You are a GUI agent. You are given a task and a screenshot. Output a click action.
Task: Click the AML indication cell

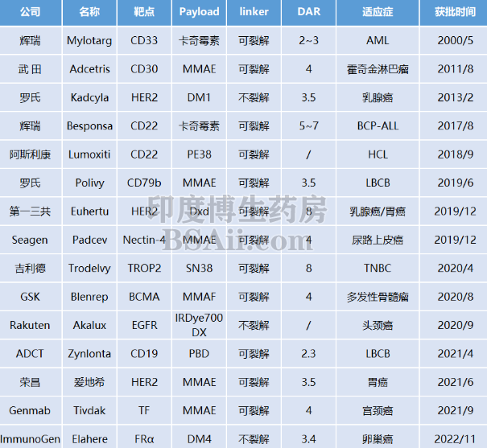pyautogui.click(x=378, y=40)
